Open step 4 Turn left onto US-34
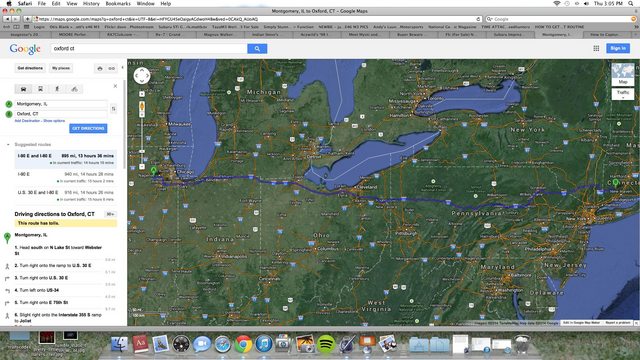640x360 pixels. pyautogui.click(x=37, y=290)
